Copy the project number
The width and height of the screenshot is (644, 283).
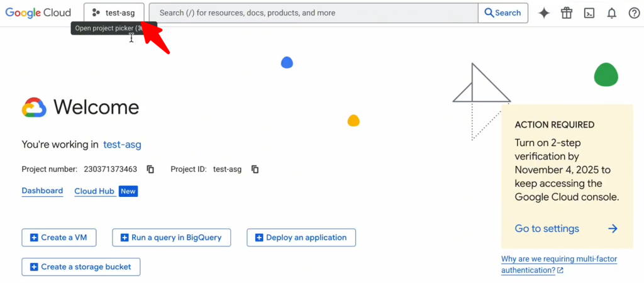(150, 169)
